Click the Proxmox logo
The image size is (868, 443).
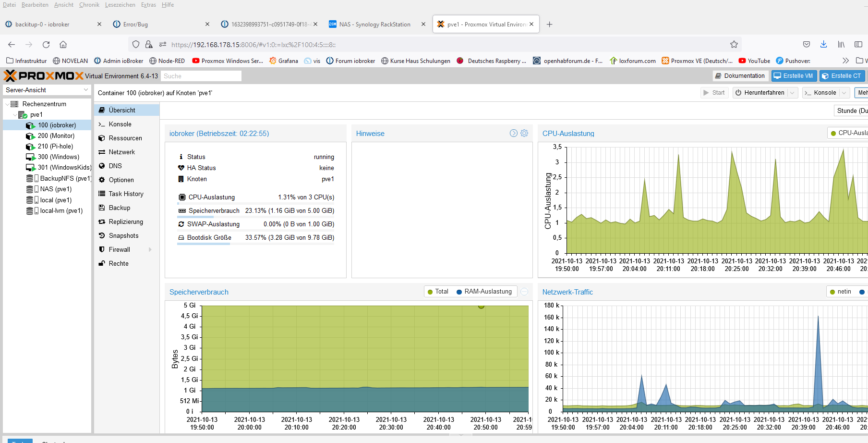coord(43,76)
